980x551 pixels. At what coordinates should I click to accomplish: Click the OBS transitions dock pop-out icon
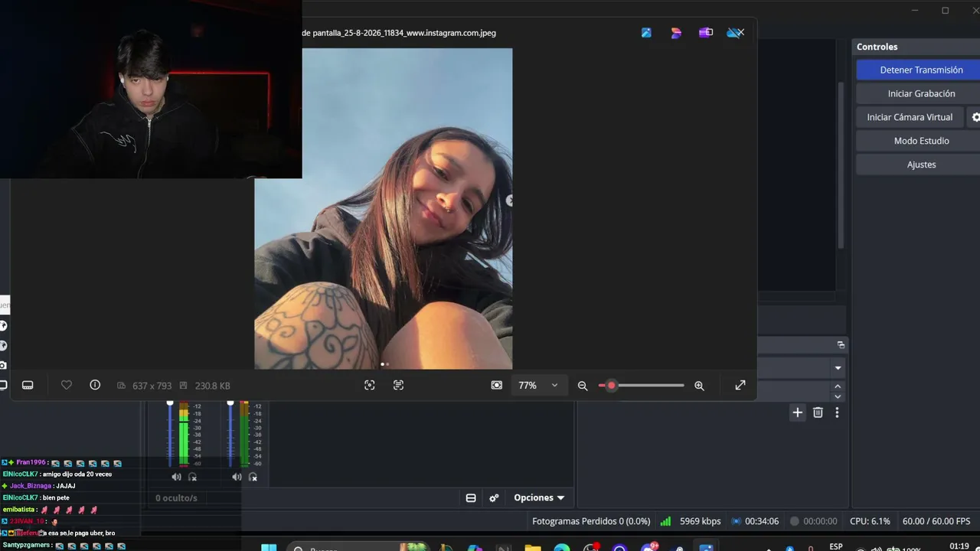click(841, 345)
